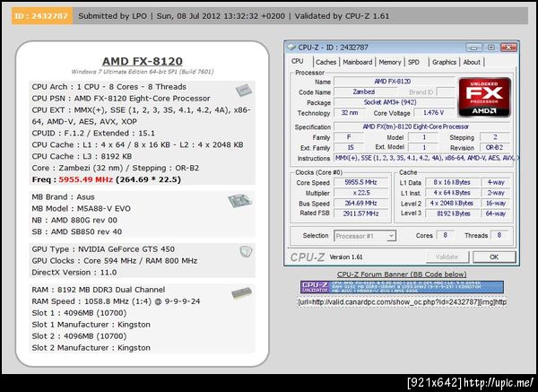Click the AMD FX Unlocked processor logo
Image resolution: width=538 pixels, height=392 pixels.
click(x=484, y=97)
